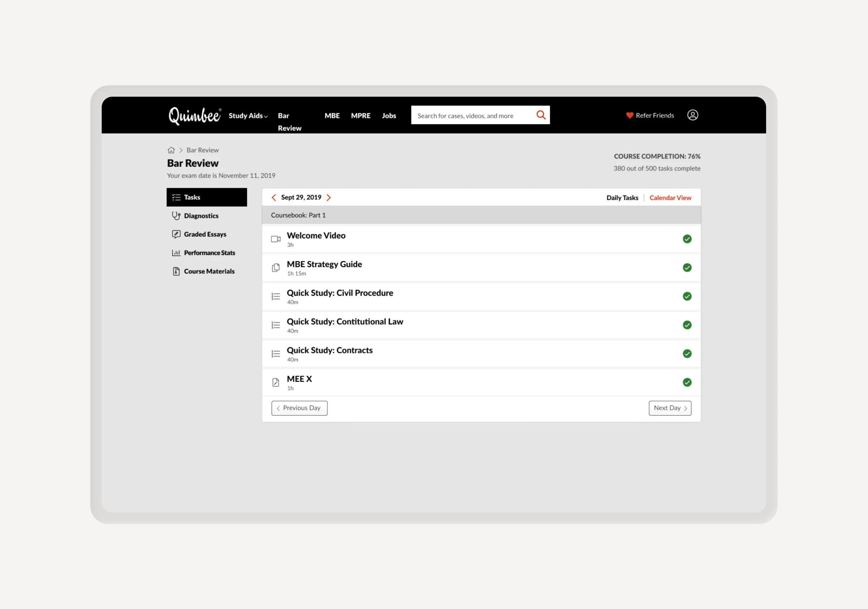This screenshot has width=868, height=609.
Task: Click the search field for cases and videos
Action: 473,116
